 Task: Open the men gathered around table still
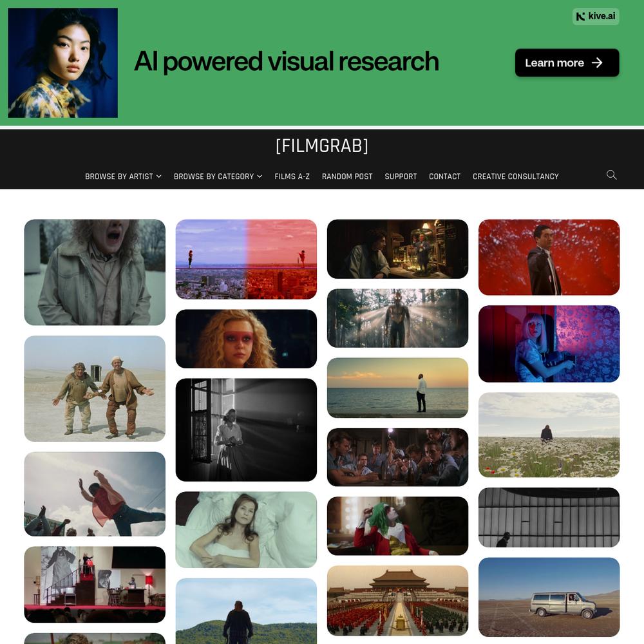coord(397,457)
